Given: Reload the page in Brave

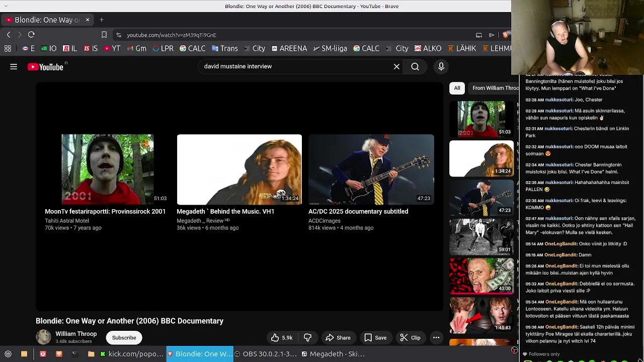Looking at the screenshot, I should click(31, 35).
